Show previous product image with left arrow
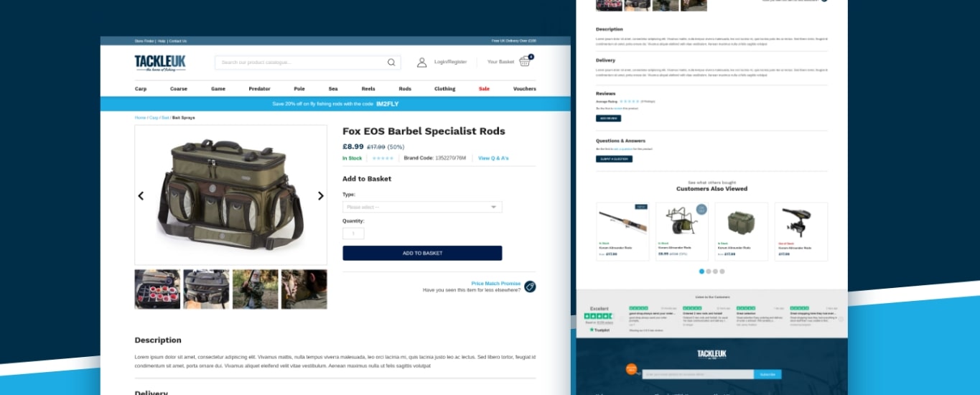The image size is (980, 395). [x=141, y=195]
